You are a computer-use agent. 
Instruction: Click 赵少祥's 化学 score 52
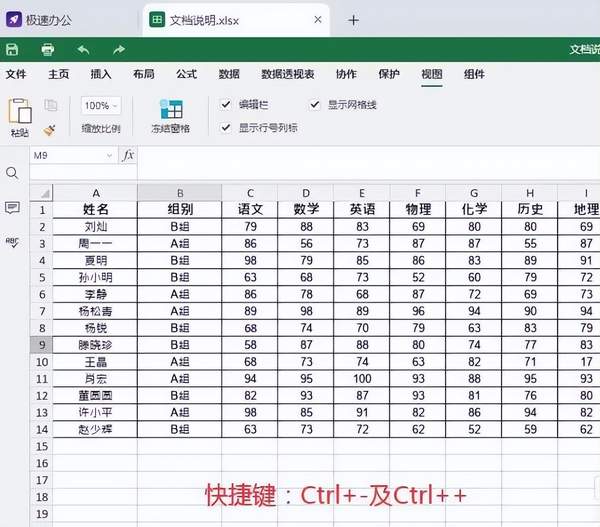[x=474, y=429]
